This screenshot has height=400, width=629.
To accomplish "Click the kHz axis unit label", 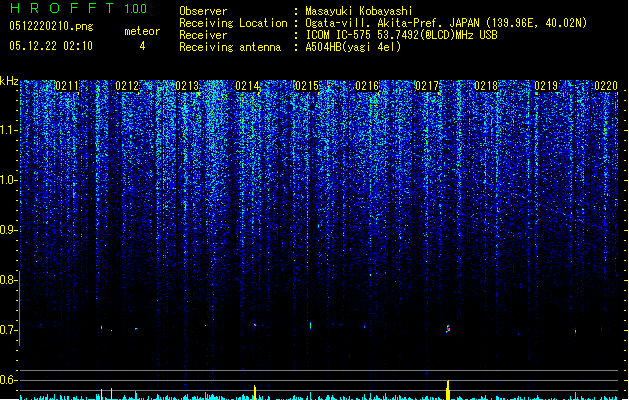I will [x=9, y=81].
